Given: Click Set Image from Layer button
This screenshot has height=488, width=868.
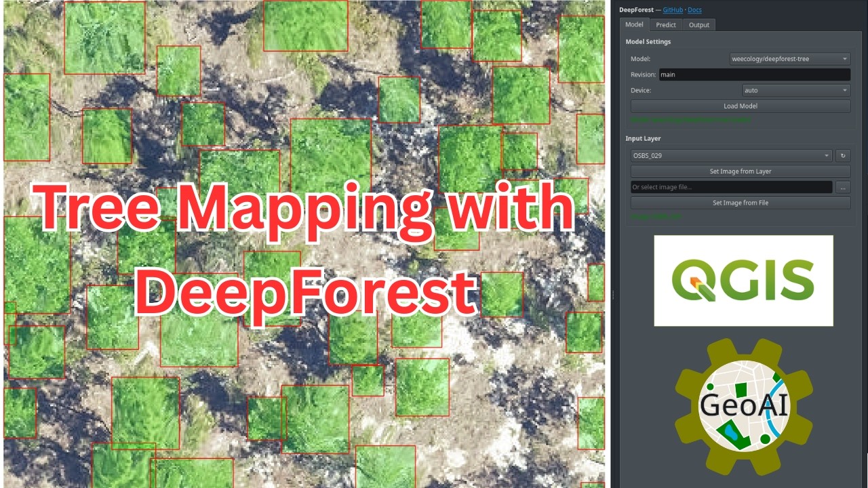Looking at the screenshot, I should tap(741, 171).
